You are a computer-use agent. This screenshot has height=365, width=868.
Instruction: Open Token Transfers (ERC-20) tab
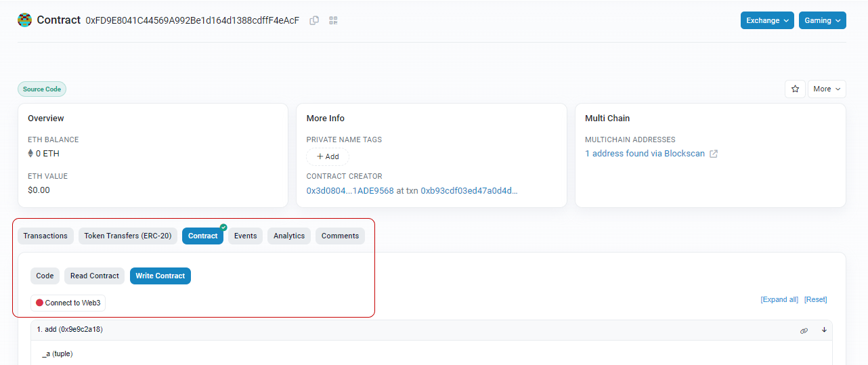[x=128, y=236]
